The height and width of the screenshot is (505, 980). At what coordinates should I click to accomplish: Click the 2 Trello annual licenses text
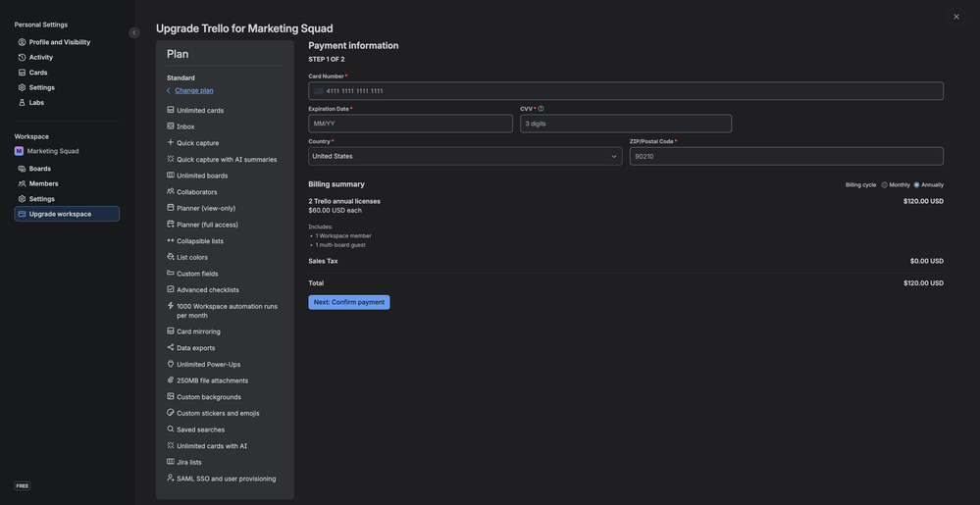pyautogui.click(x=344, y=201)
